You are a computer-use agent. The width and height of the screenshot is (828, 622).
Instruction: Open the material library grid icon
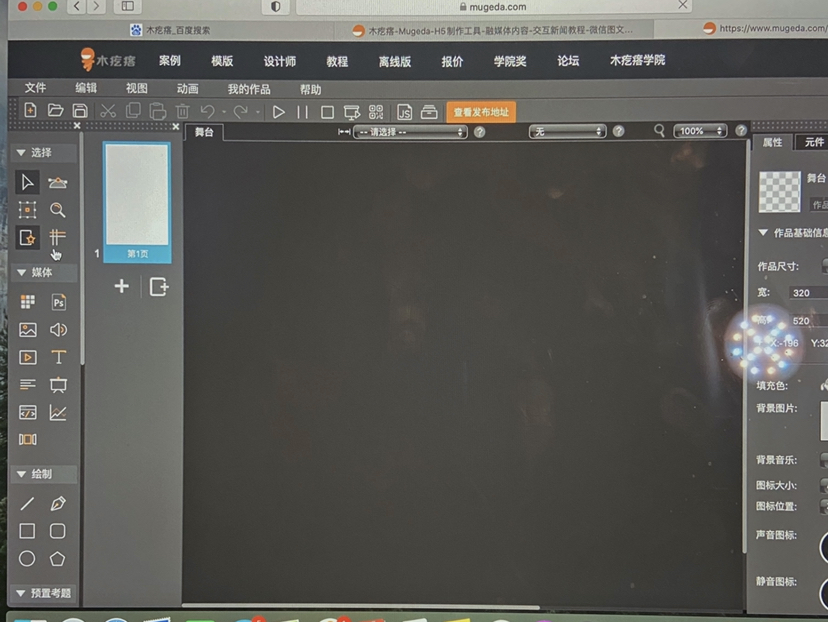coord(27,302)
